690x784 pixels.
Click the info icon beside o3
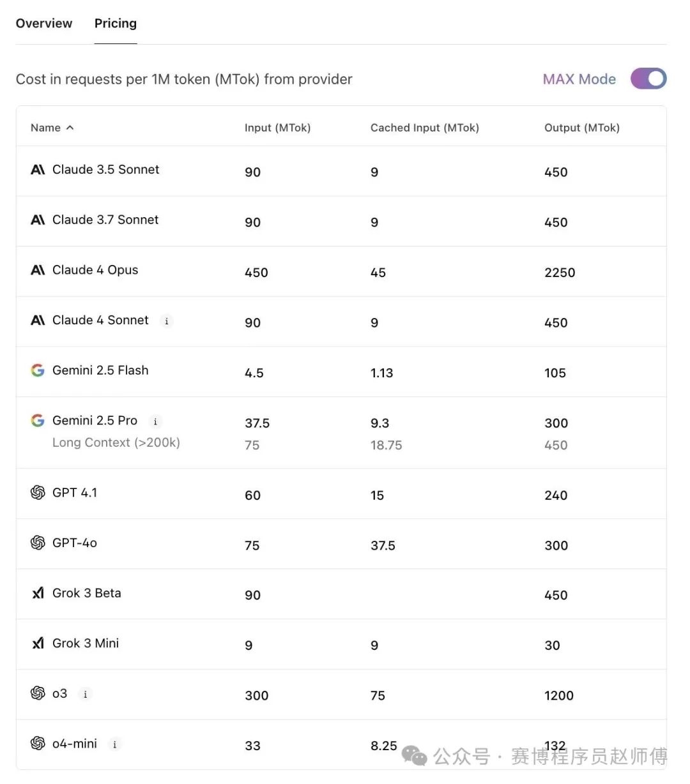(86, 694)
